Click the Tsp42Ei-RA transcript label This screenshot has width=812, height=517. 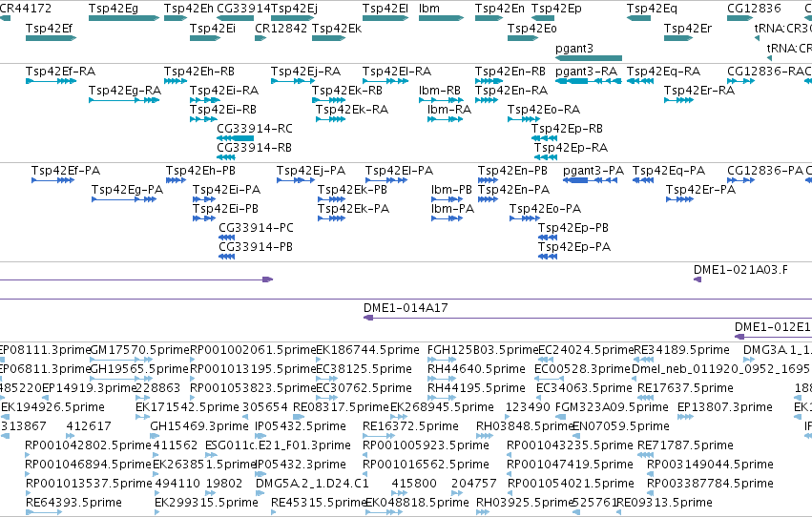(x=224, y=90)
